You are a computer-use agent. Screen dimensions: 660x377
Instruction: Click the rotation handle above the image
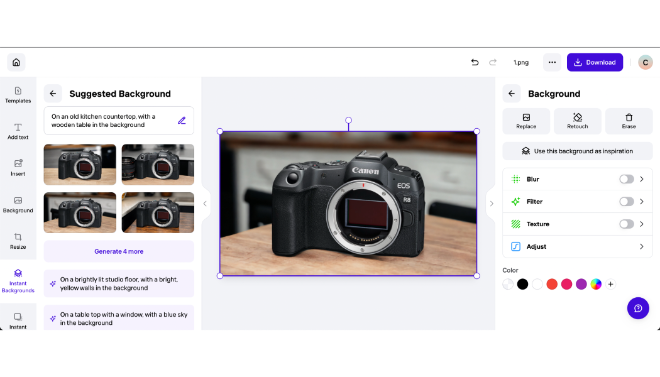point(349,120)
